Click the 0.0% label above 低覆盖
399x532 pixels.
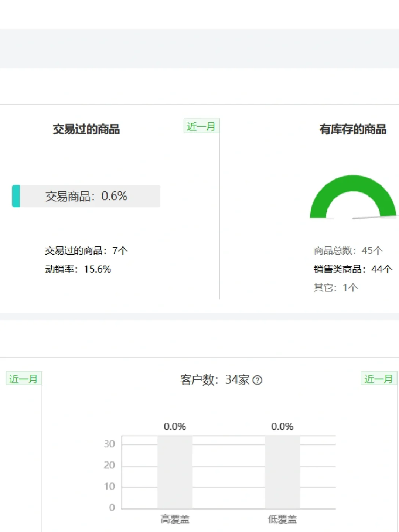click(282, 426)
